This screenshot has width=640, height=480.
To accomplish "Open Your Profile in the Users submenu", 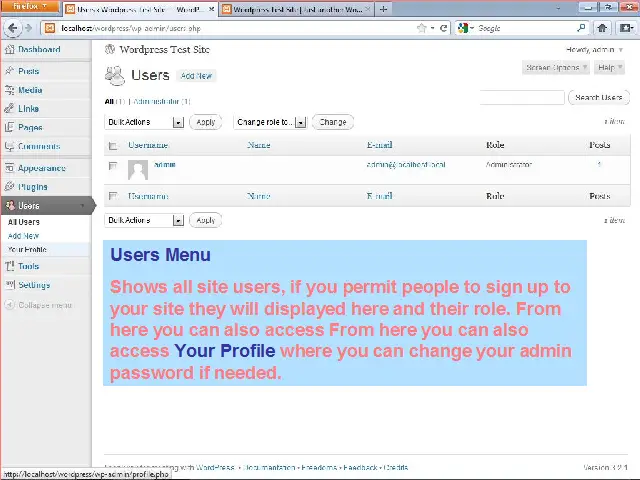I will click(x=27, y=249).
